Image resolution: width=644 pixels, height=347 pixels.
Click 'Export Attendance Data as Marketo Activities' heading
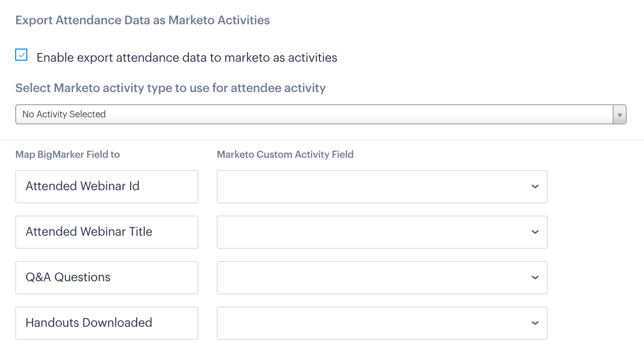142,20
